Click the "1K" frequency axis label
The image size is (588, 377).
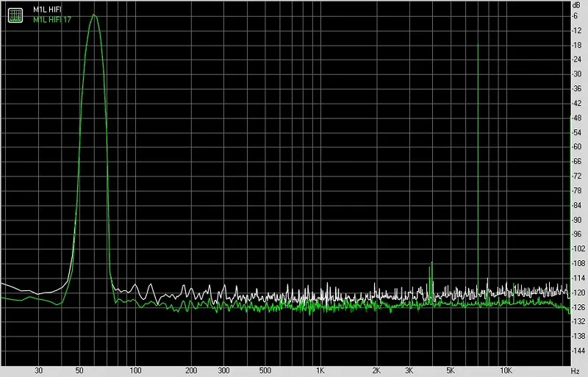[320, 371]
